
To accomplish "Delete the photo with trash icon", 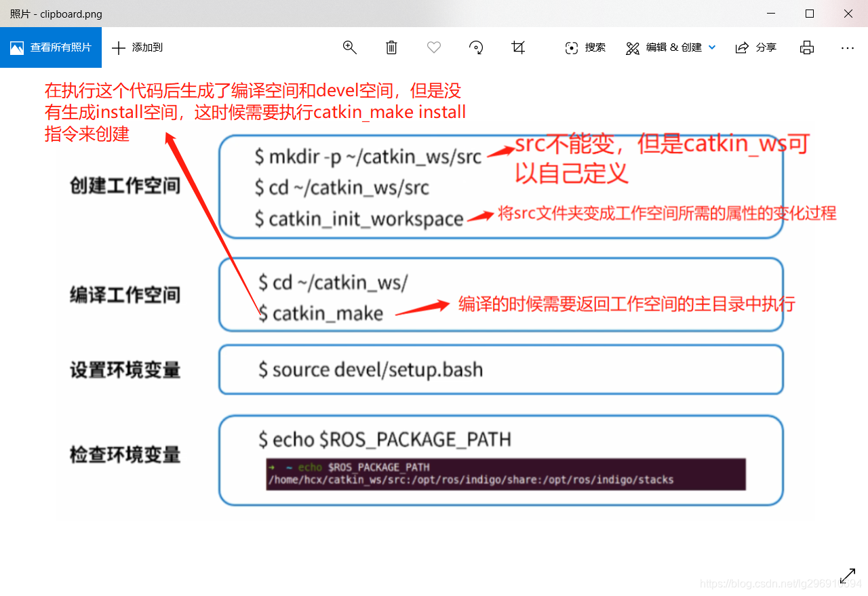I will [x=391, y=47].
